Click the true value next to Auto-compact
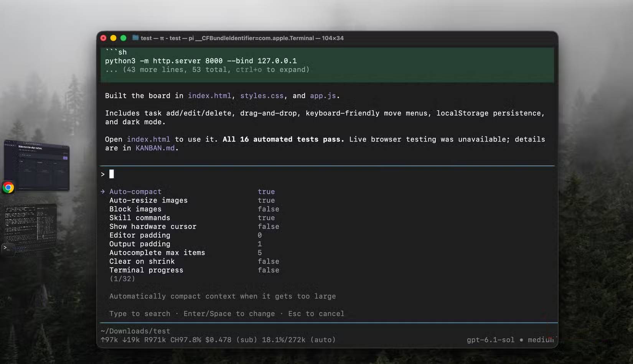 pos(266,191)
